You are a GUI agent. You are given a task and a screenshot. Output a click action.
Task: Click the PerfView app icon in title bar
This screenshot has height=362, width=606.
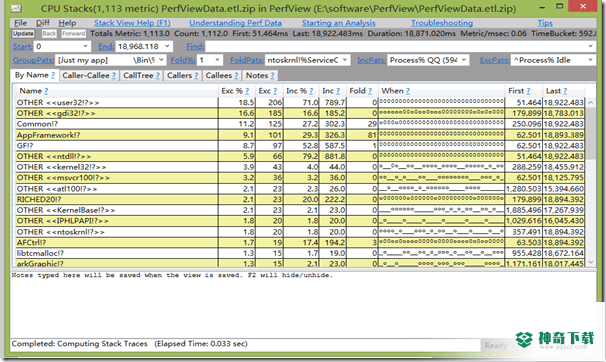[x=16, y=8]
